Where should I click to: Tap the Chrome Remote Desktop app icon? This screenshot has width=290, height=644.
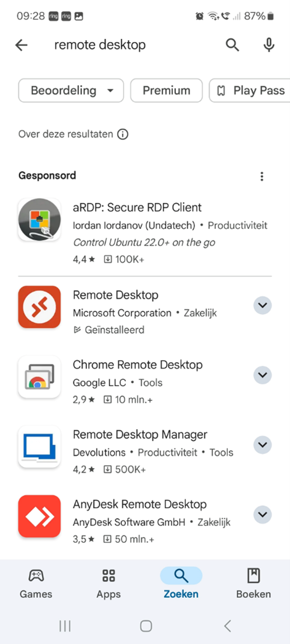[x=39, y=377]
